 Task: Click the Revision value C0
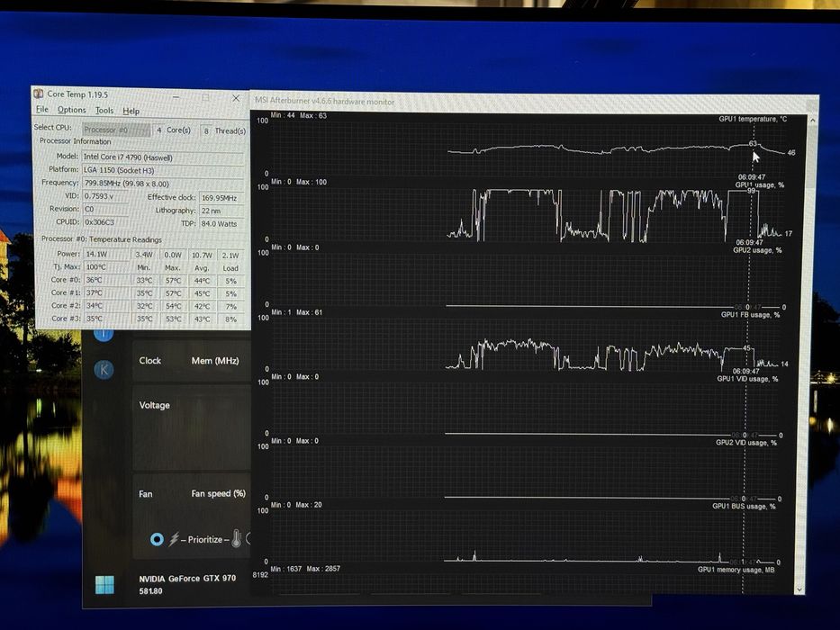[x=105, y=209]
